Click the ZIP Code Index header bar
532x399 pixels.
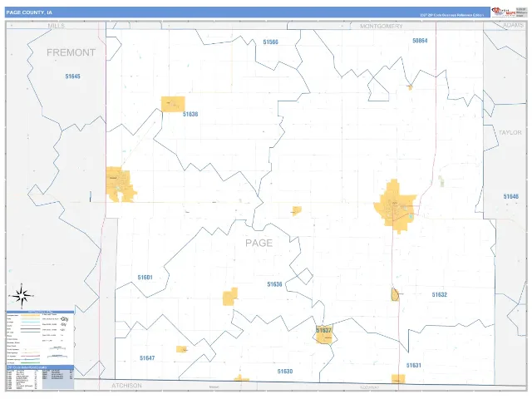point(40,367)
